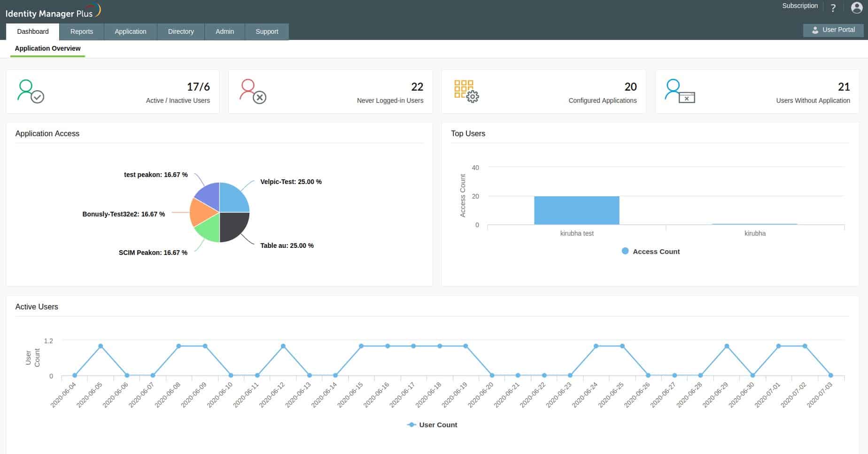The height and width of the screenshot is (454, 868).
Task: Click the Application Access panel heading
Action: tap(47, 133)
